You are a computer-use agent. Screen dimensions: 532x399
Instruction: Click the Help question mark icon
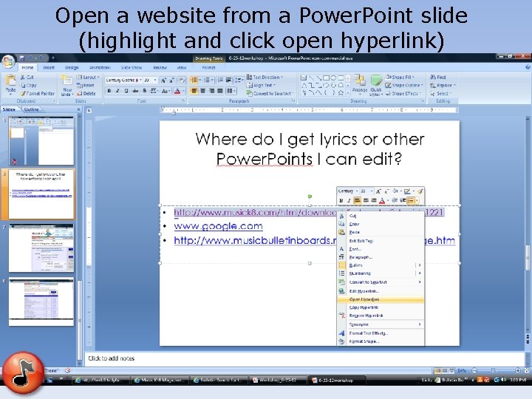[x=528, y=67]
